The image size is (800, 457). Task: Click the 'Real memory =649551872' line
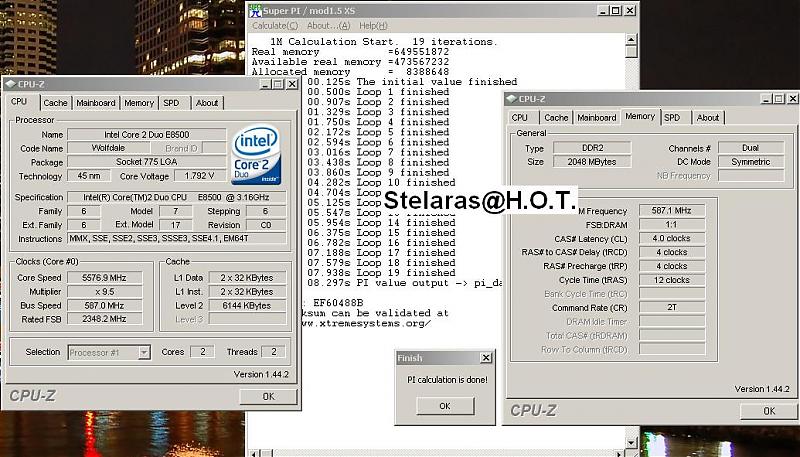pos(350,52)
